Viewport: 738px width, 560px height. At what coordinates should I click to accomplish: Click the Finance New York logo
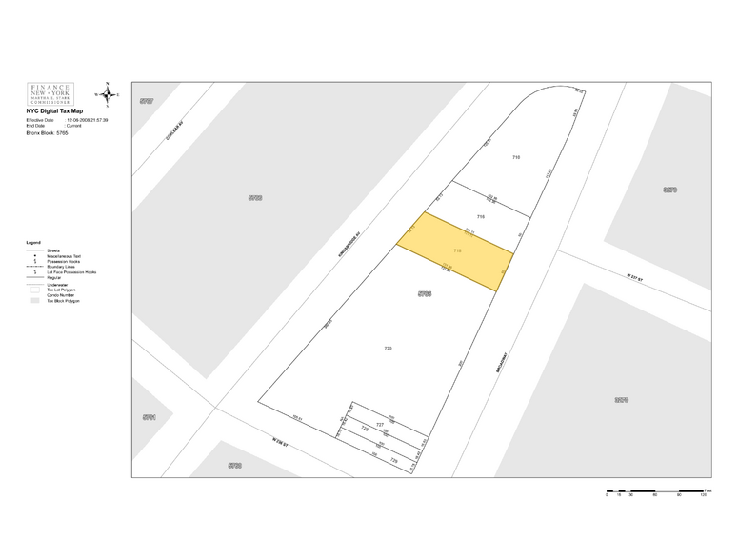point(53,94)
